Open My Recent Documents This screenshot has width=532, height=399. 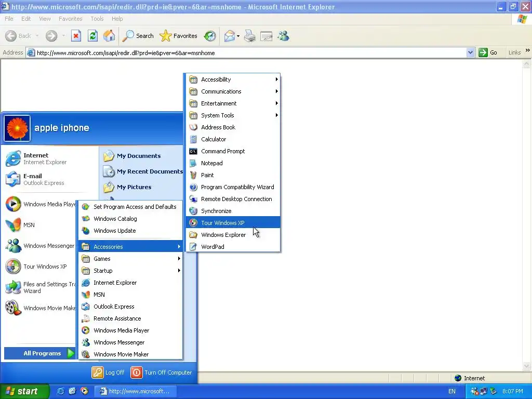click(x=142, y=171)
